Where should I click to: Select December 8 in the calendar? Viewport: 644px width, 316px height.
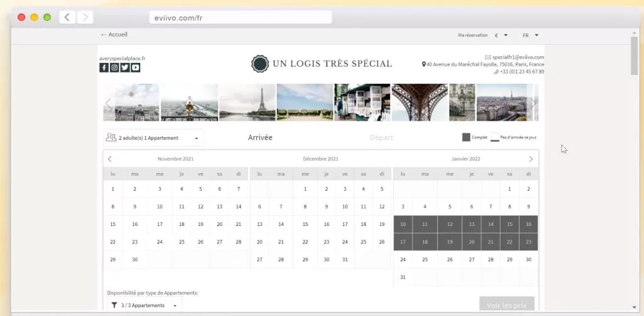[x=305, y=206]
